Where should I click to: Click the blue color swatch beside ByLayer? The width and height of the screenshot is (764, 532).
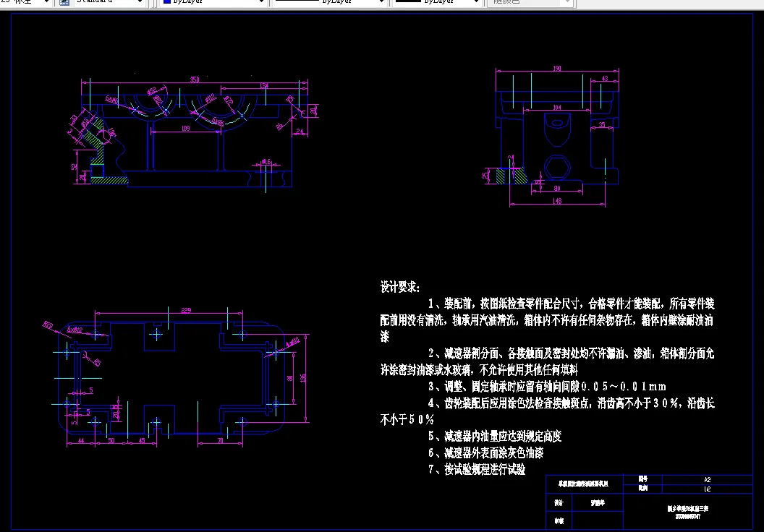166,1
